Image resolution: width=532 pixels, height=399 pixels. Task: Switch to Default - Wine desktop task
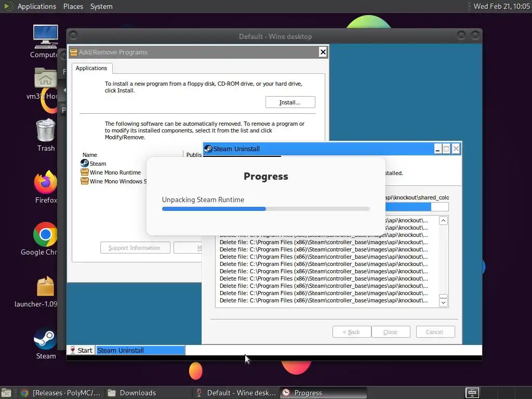(236, 393)
